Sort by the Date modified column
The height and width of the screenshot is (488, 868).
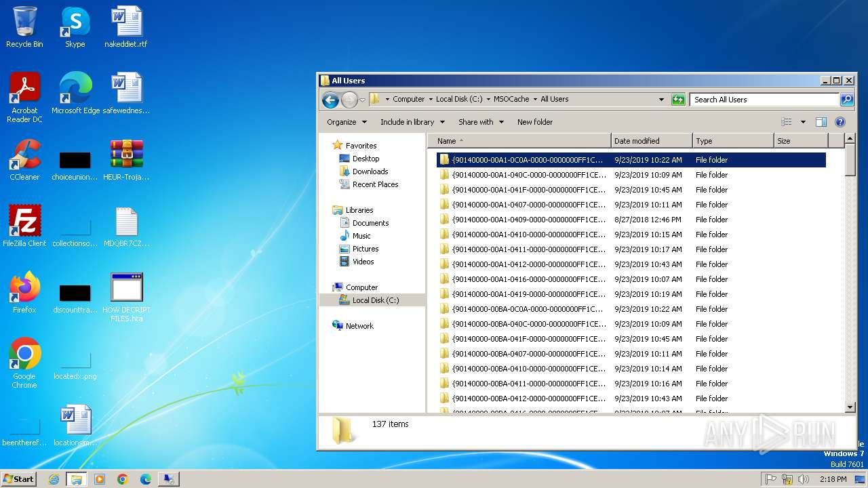tap(652, 141)
